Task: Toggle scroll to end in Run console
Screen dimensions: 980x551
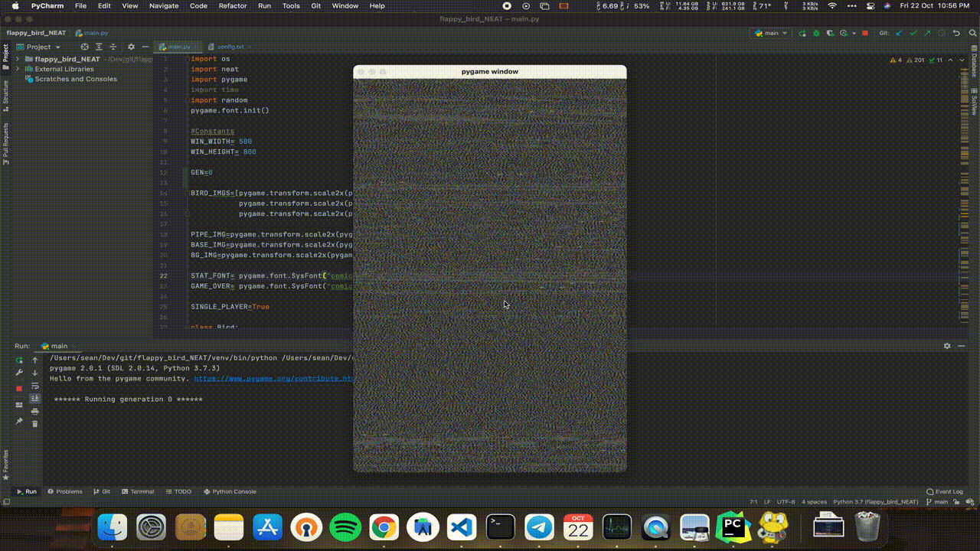Action: pos(34,399)
